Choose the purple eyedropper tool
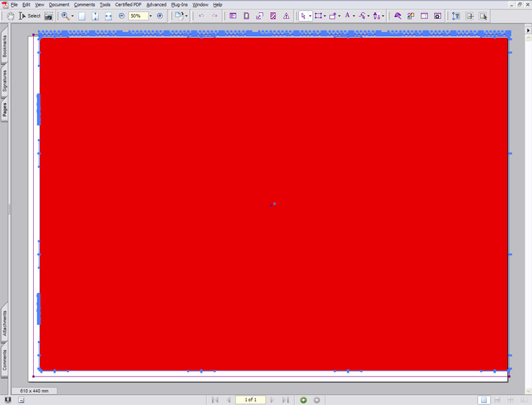 377,16
